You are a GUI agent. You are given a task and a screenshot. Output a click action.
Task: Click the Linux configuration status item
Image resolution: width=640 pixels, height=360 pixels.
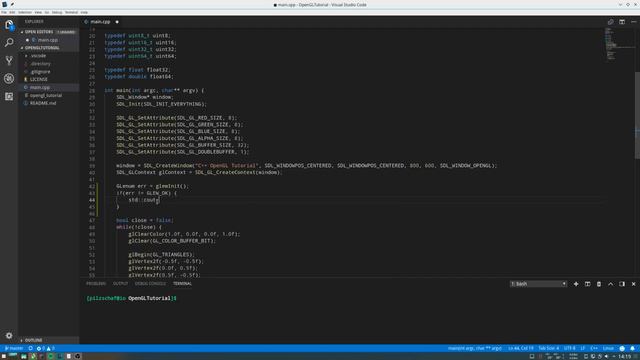608,348
